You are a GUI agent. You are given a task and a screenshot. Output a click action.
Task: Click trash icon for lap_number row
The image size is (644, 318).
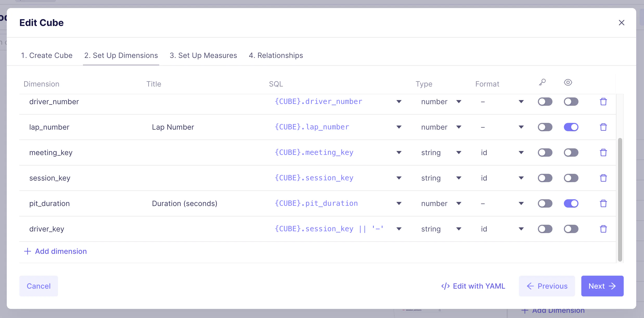(603, 127)
